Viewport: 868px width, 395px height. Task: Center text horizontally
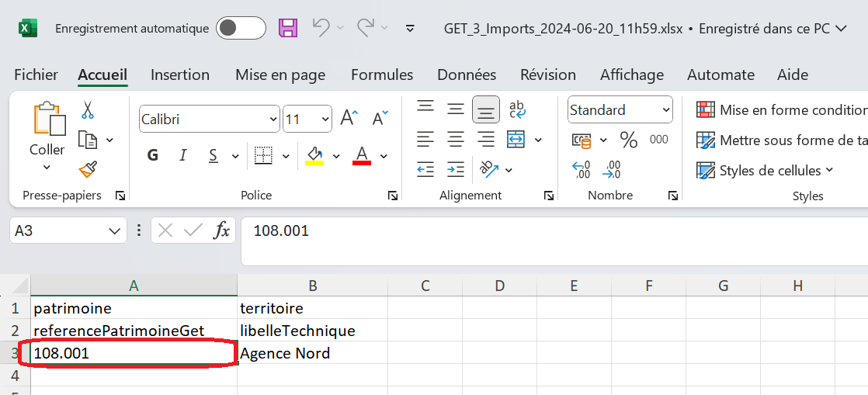point(455,140)
